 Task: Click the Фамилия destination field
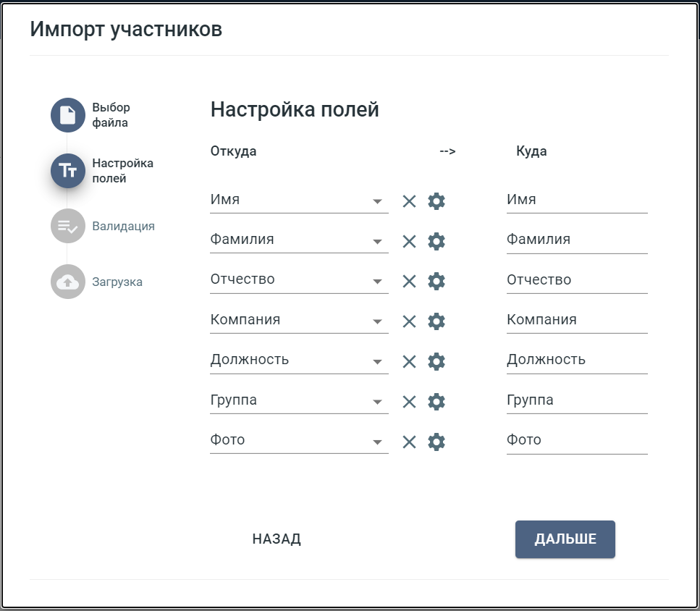[576, 240]
